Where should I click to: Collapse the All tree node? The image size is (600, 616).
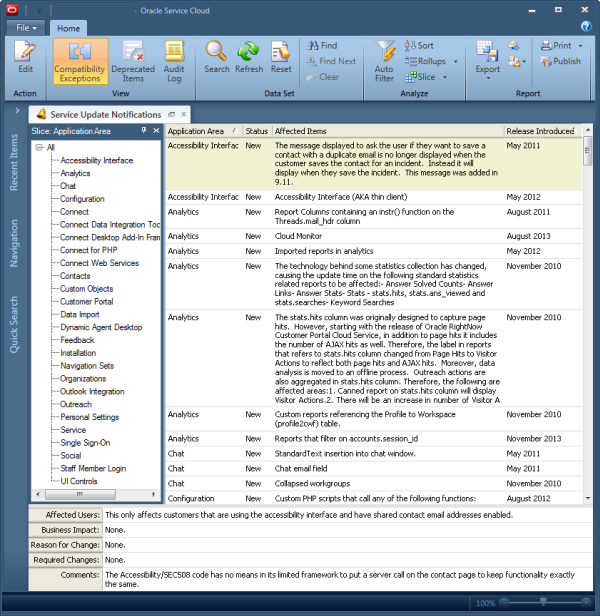[39, 147]
